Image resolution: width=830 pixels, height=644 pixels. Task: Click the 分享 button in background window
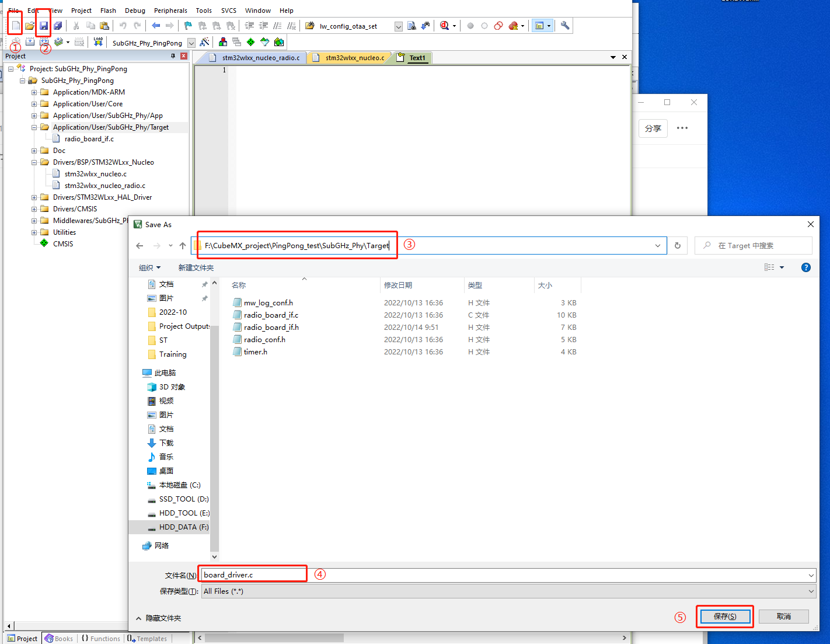[x=653, y=128]
